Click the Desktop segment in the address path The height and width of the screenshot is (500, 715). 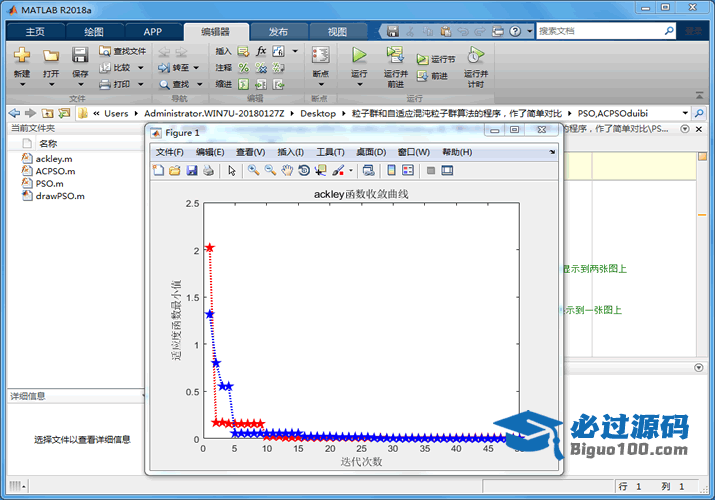[x=318, y=113]
